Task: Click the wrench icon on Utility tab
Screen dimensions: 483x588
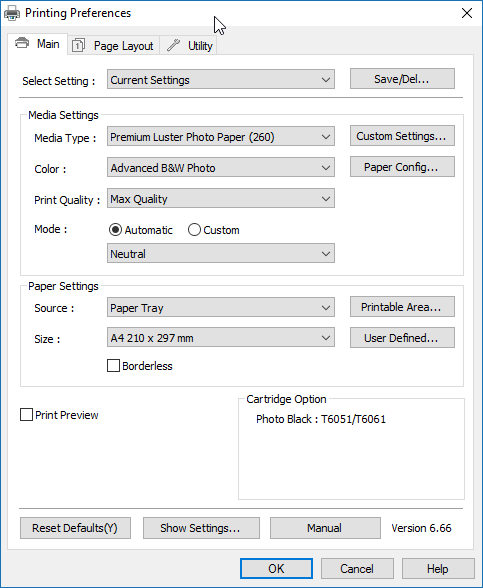Action: point(173,45)
